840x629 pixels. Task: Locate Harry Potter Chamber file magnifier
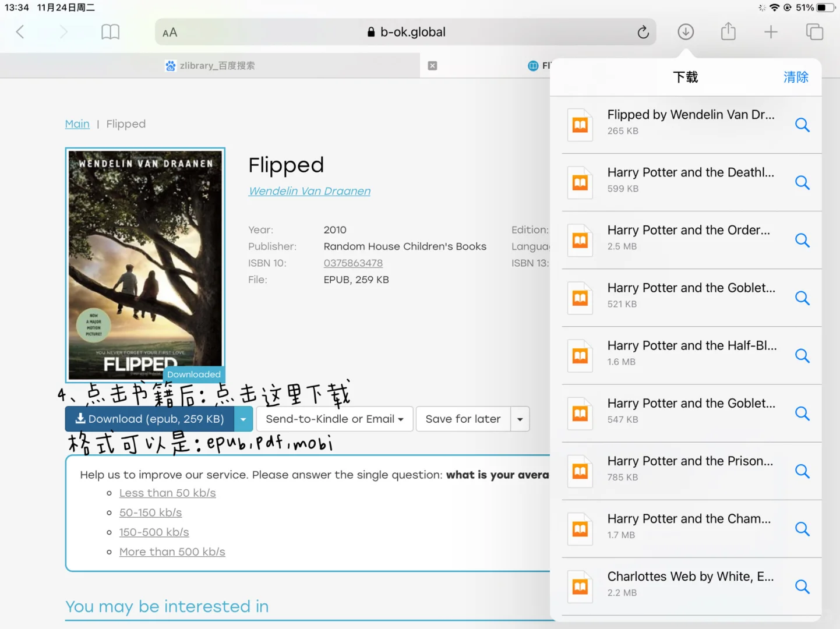(x=802, y=528)
